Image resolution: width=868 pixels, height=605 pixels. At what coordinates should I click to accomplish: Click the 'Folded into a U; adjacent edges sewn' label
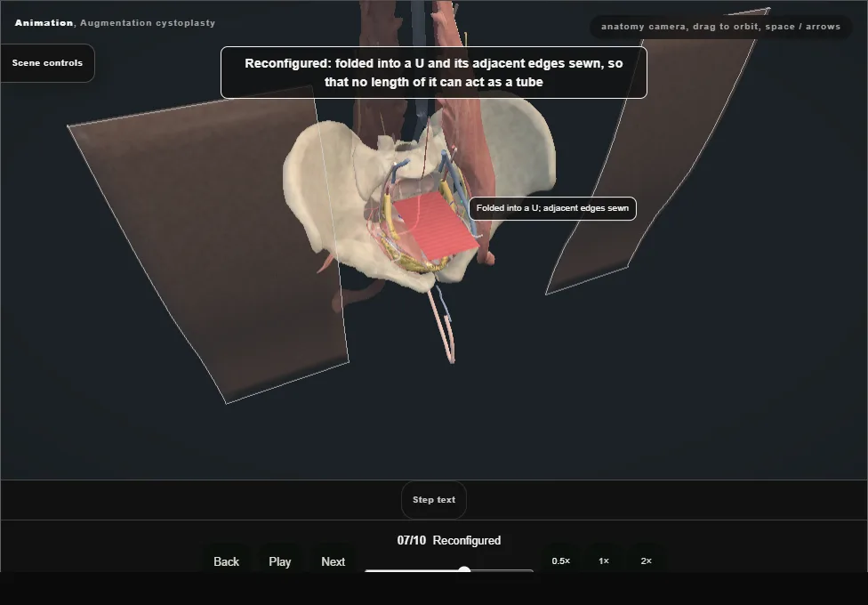tap(552, 208)
